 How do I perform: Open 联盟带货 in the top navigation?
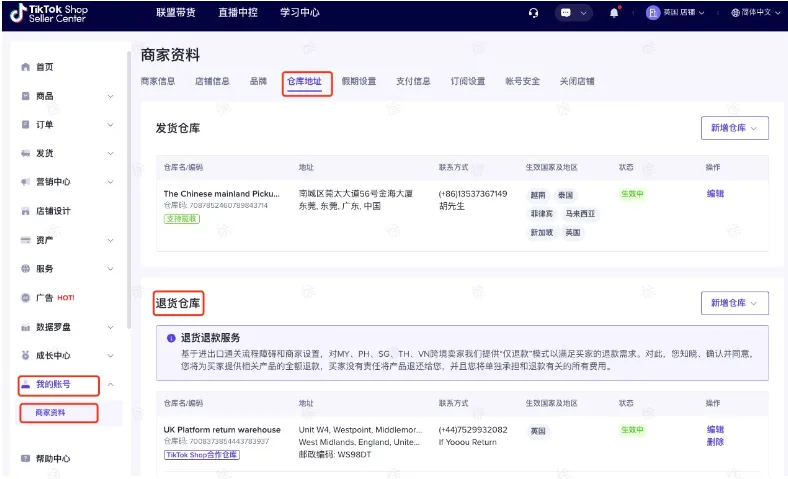(175, 13)
